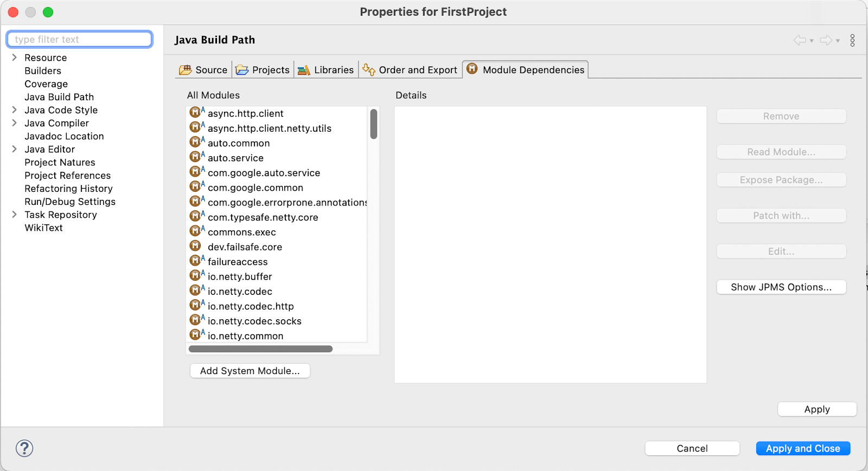This screenshot has width=868, height=471.
Task: Click module icon beside io.netty.codec.http
Action: [x=196, y=305]
